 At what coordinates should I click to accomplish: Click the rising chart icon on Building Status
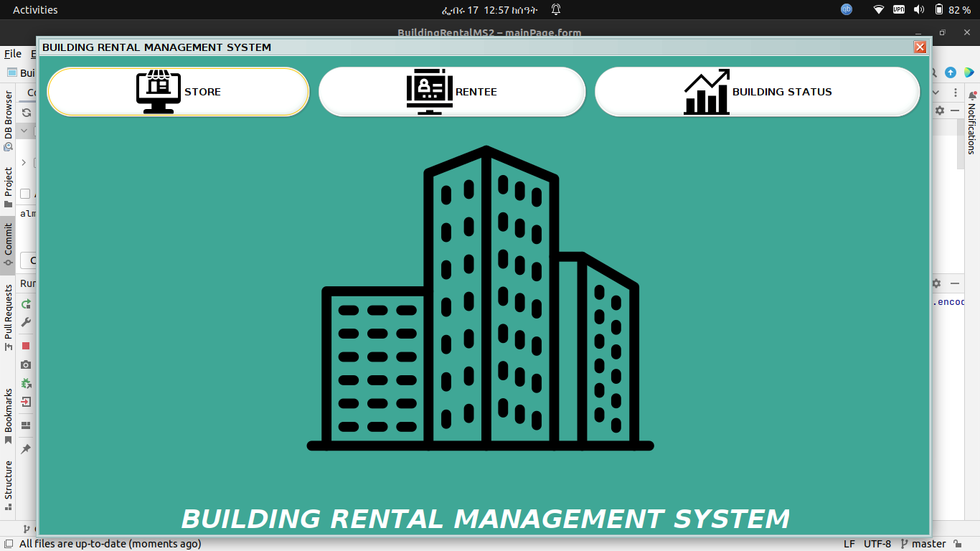(x=706, y=91)
